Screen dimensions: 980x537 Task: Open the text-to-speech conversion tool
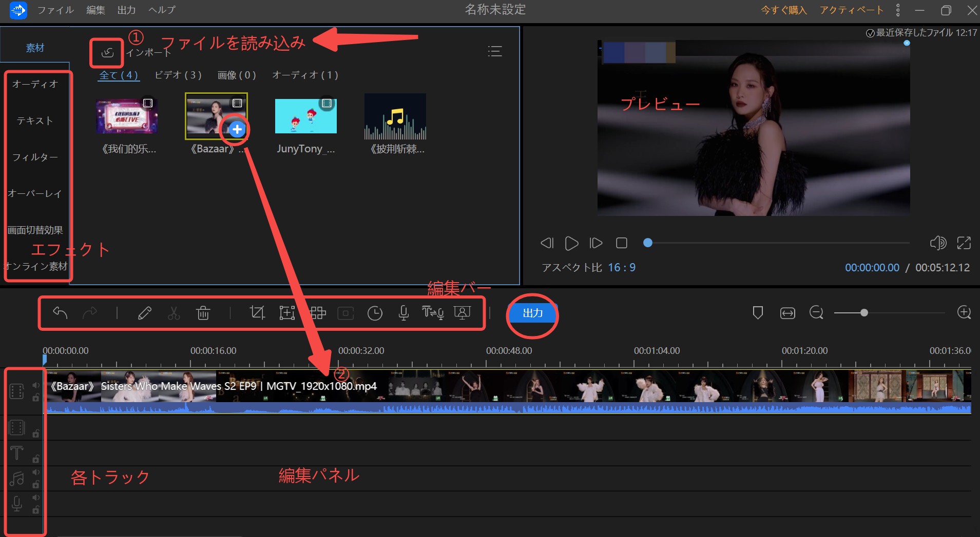(433, 313)
